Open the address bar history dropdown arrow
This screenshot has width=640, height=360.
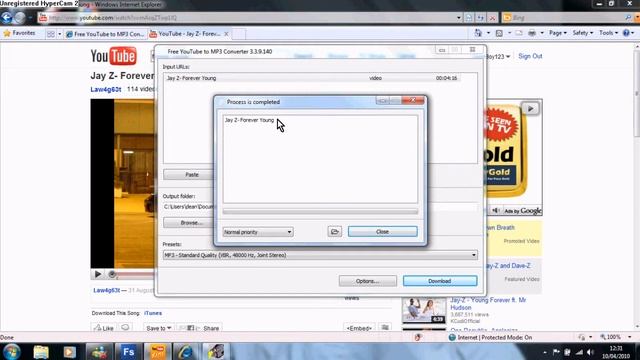459,18
